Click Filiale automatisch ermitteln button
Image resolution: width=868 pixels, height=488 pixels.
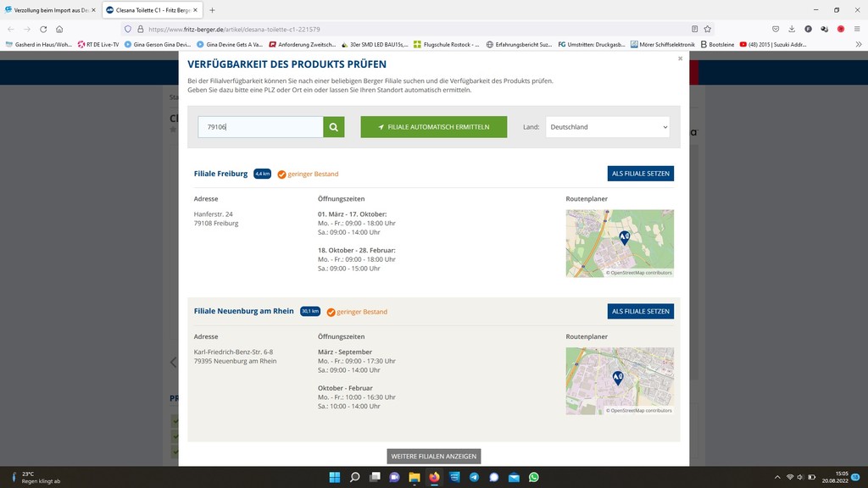tap(433, 127)
